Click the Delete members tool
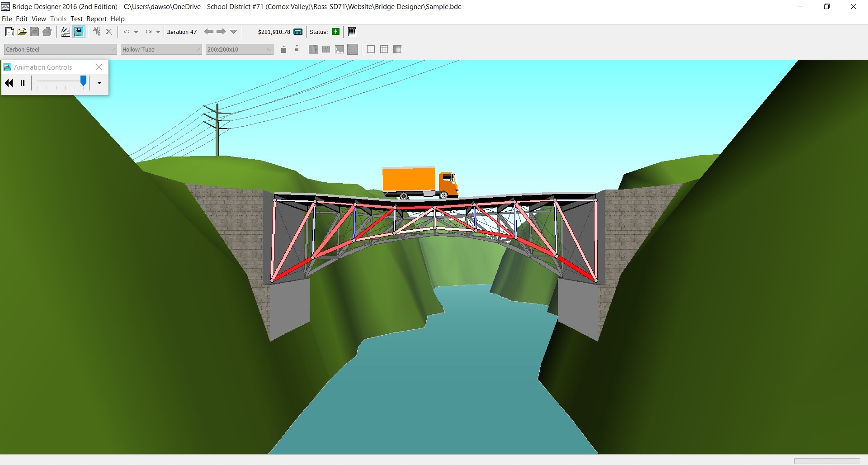Viewport: 868px width, 465px height. click(108, 32)
